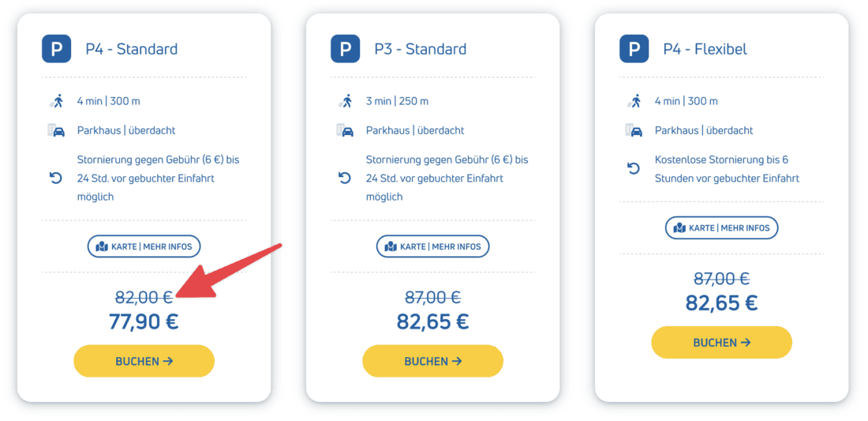Click the cancellation arrow icon in P4 - Flexibel card

(634, 169)
